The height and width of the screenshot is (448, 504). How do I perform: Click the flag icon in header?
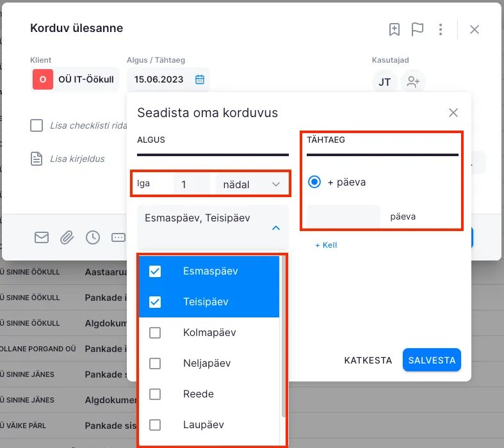point(418,29)
